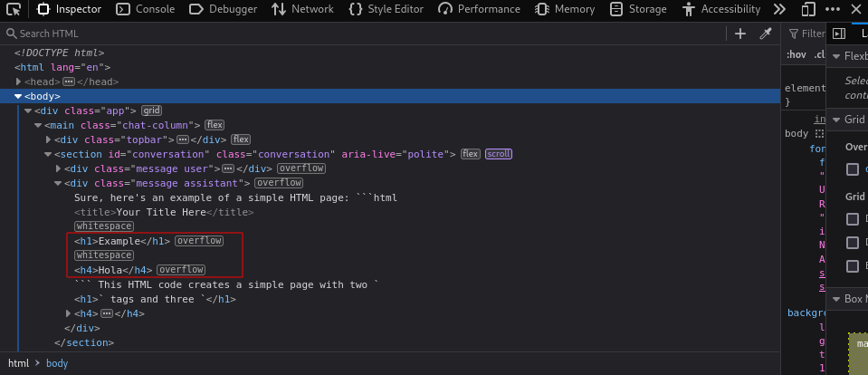Click the :hov pseudo-class button

pyautogui.click(x=796, y=54)
